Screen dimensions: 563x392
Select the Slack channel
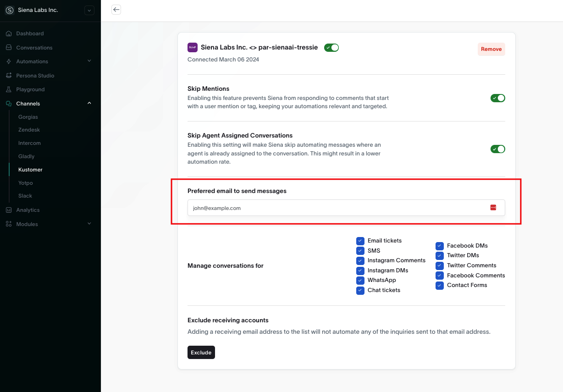click(25, 196)
